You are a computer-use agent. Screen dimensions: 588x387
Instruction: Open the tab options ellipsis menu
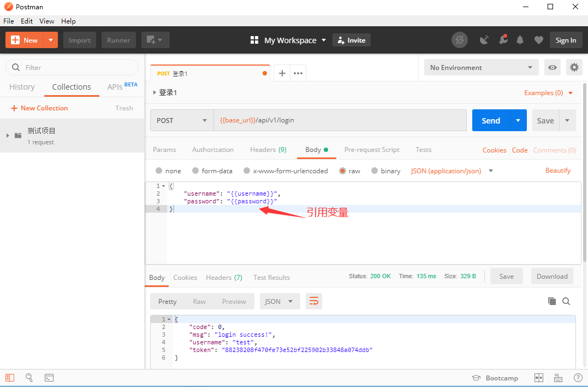click(x=298, y=73)
